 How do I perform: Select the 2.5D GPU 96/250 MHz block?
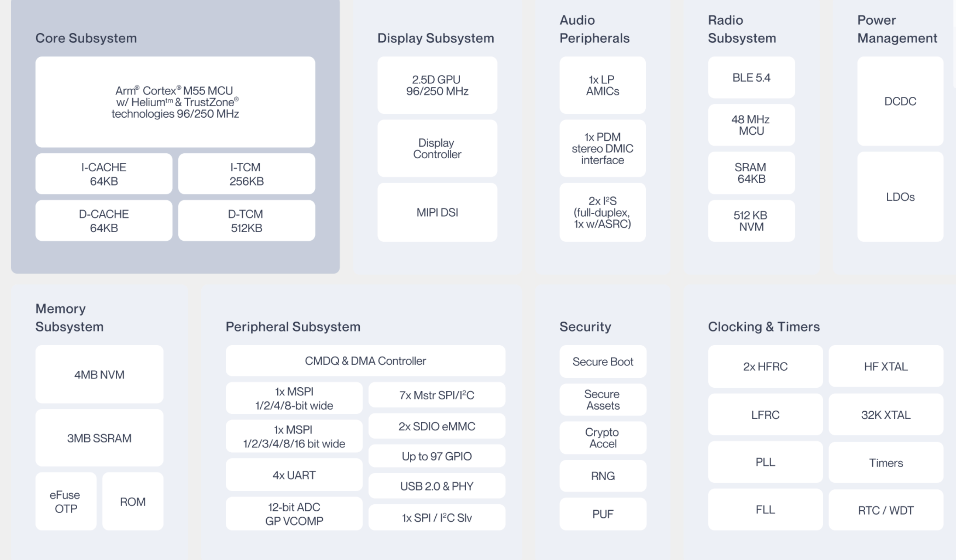click(437, 85)
